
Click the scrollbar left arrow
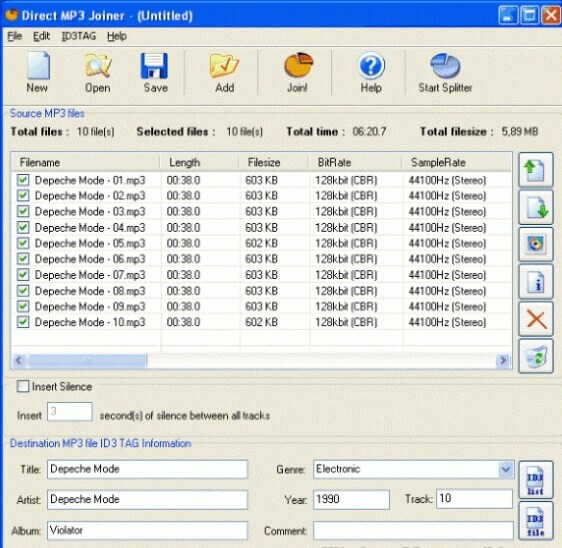19,360
